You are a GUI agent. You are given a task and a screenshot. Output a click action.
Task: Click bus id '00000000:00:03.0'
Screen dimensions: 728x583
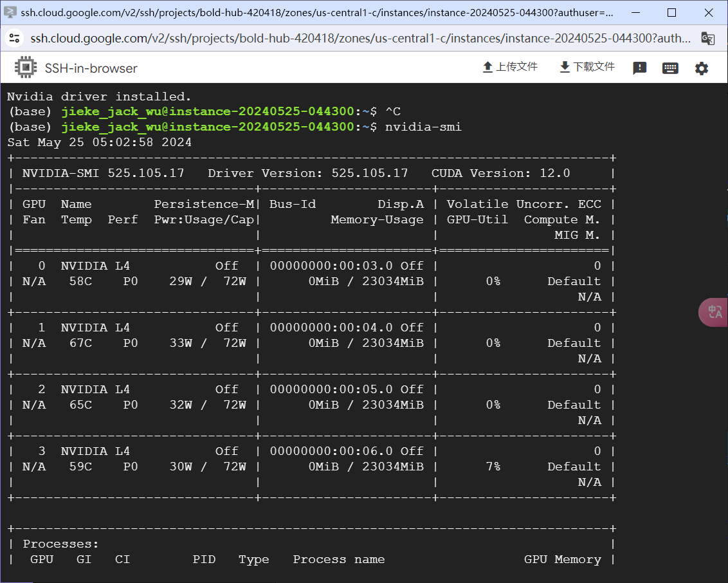coord(331,266)
